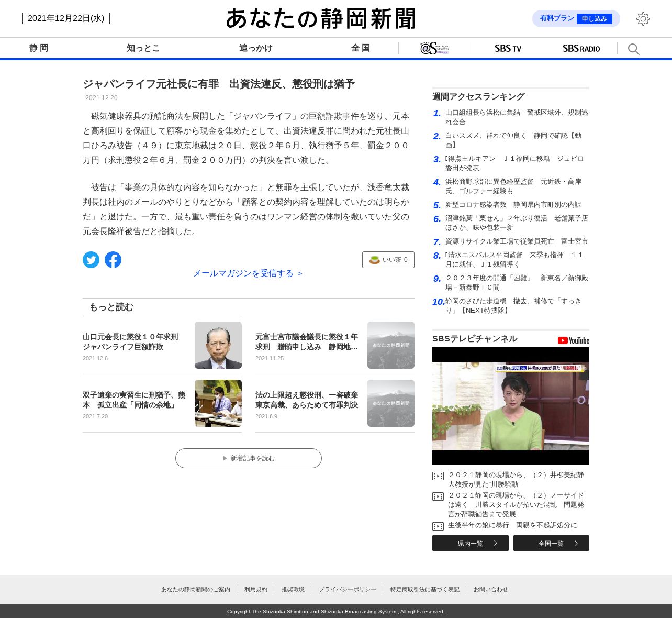Open ranking item 白いスズメ、群れで仲良く
This screenshot has height=618, width=672.
click(x=517, y=140)
